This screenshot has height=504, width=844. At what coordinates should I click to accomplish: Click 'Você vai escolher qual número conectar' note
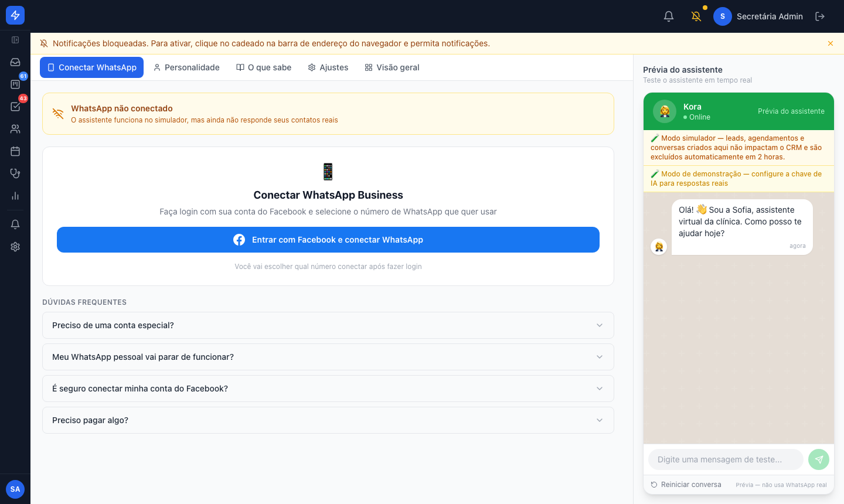click(x=328, y=267)
